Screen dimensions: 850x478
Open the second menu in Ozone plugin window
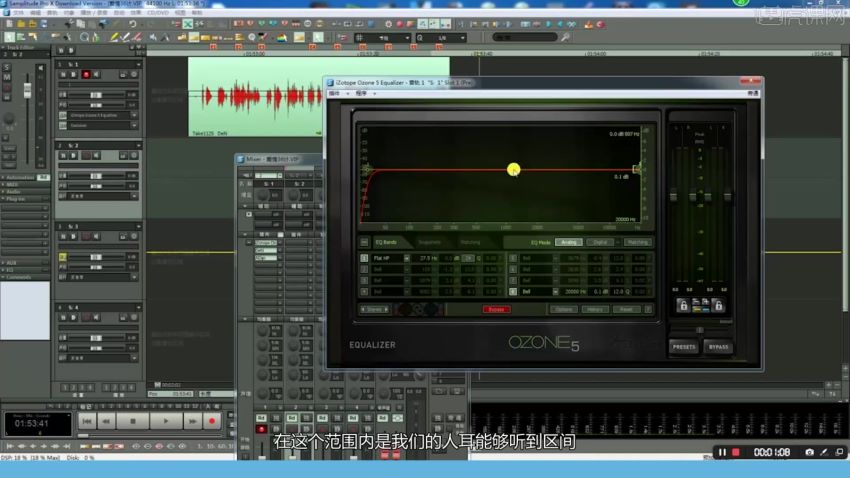(x=364, y=94)
